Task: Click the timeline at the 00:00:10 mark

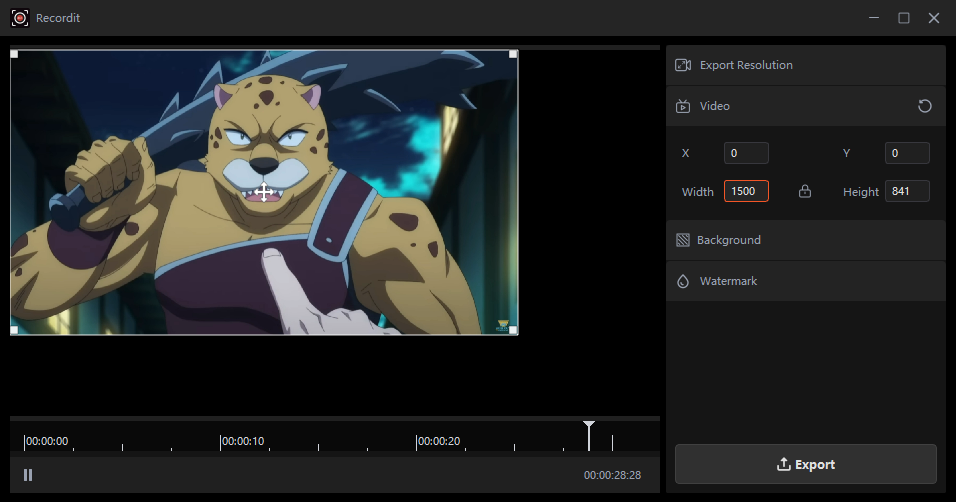Action: pos(221,441)
